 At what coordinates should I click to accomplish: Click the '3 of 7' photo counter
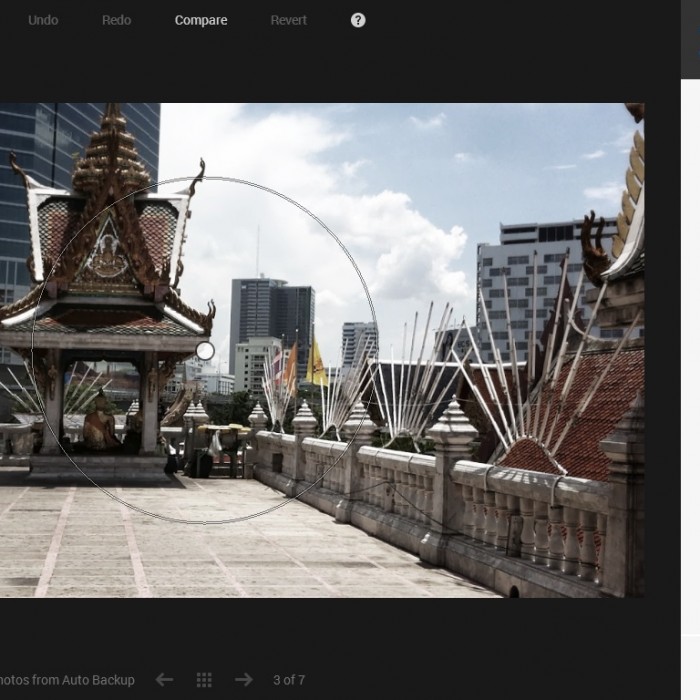click(x=290, y=680)
